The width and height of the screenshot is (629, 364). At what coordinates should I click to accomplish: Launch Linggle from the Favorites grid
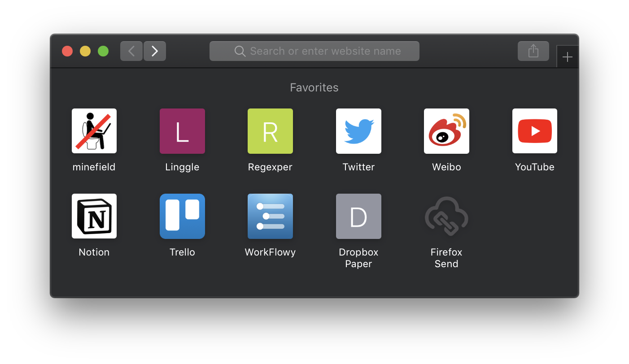coord(182,131)
